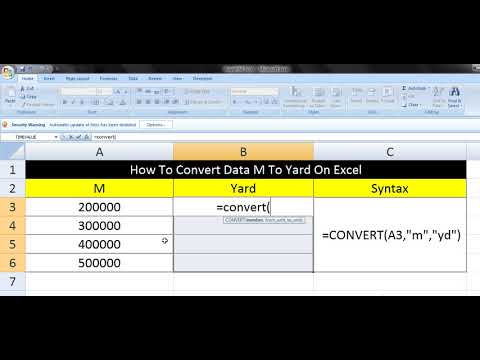Viewport: 480px width, 360px height.
Task: Click the AutoSum sigma icon
Action: (x=404, y=88)
